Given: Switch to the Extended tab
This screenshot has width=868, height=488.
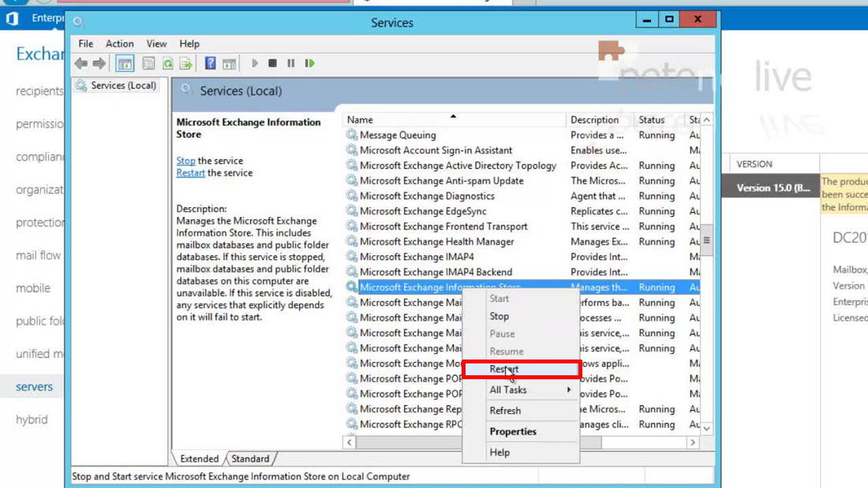Looking at the screenshot, I should pos(200,459).
